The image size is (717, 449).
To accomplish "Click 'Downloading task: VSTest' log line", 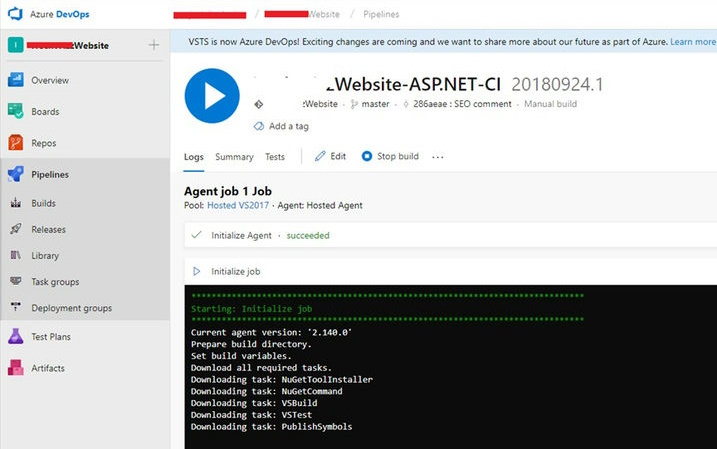I will [x=251, y=415].
